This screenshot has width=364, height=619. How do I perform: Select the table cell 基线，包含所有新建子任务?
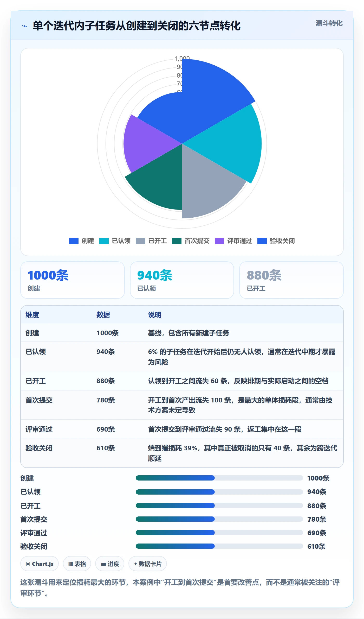(x=188, y=333)
